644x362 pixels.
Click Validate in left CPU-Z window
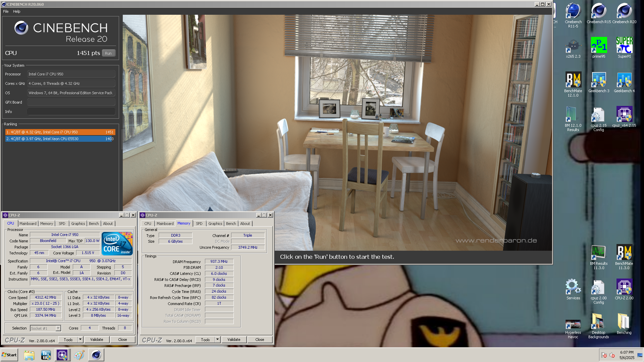pos(97,340)
